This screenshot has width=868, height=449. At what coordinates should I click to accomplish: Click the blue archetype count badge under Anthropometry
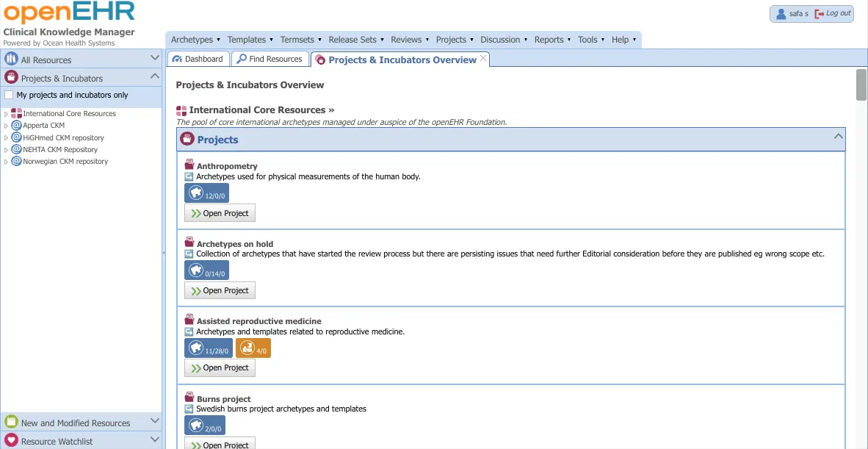(x=206, y=193)
